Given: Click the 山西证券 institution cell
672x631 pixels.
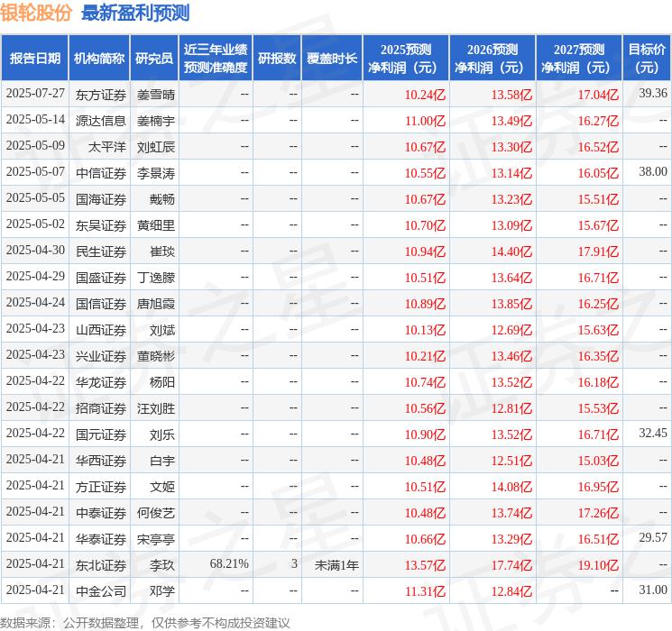Looking at the screenshot, I should pyautogui.click(x=101, y=330).
